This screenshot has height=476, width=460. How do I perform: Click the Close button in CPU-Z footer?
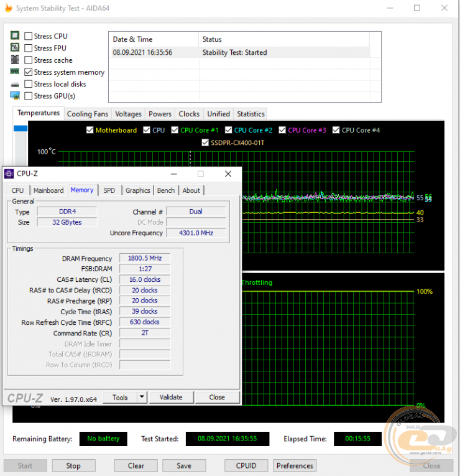pyautogui.click(x=217, y=397)
